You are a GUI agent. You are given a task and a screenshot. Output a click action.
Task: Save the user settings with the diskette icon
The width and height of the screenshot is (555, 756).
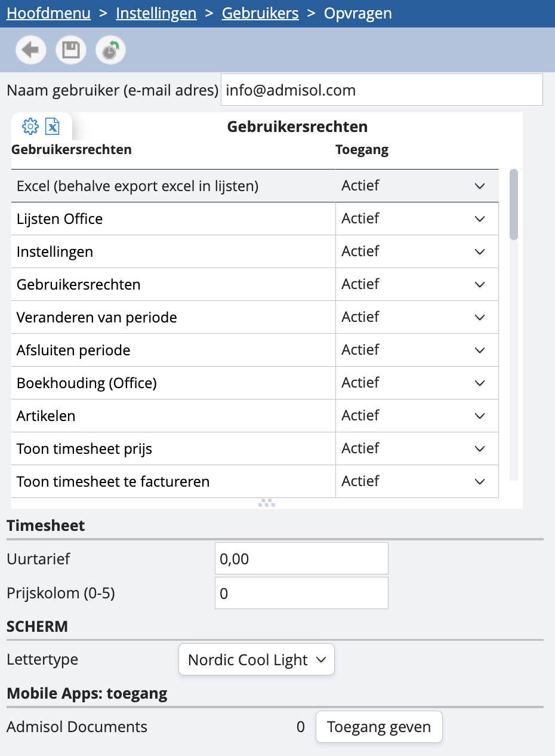tap(70, 50)
